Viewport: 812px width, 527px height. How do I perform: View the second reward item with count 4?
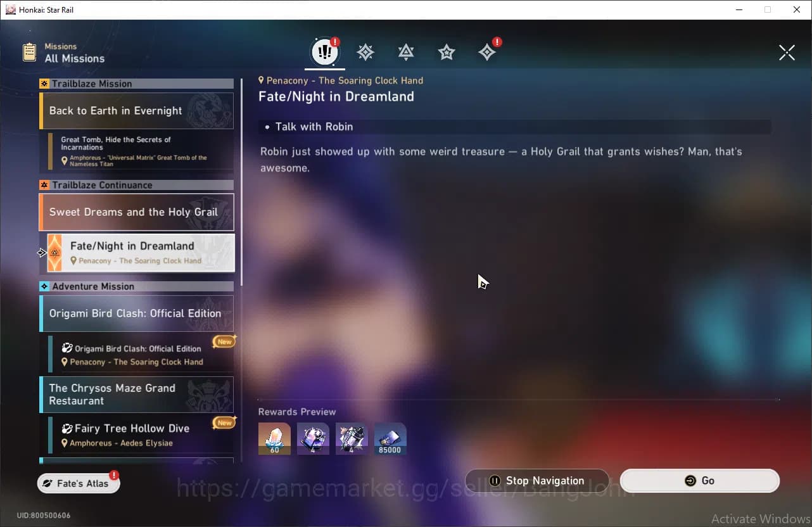[313, 438]
